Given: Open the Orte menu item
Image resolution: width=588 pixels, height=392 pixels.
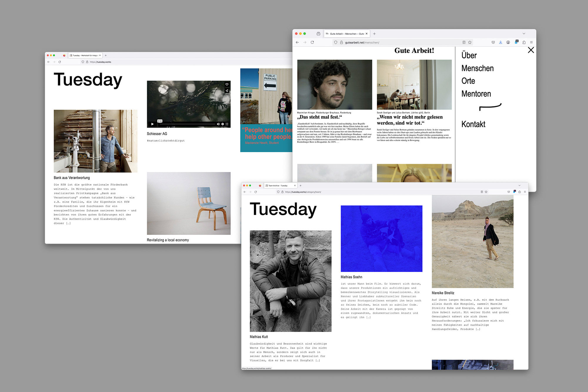Looking at the screenshot, I should (468, 81).
